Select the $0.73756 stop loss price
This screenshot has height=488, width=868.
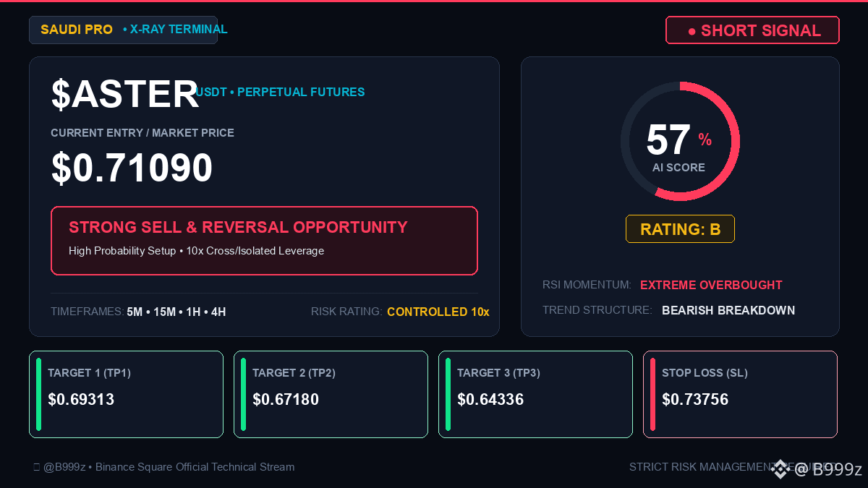[x=695, y=400]
